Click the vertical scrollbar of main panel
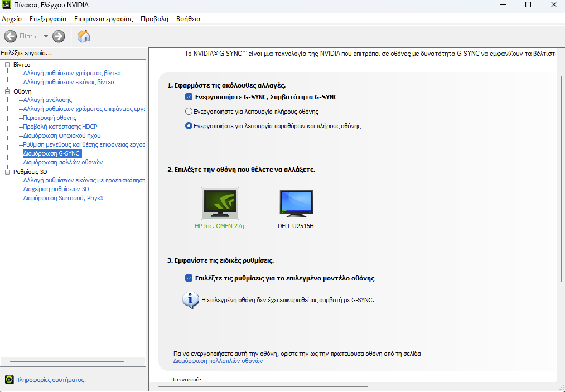 [x=561, y=179]
